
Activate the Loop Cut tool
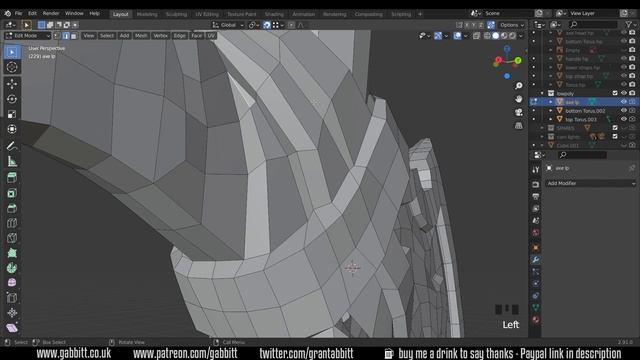click(x=12, y=223)
